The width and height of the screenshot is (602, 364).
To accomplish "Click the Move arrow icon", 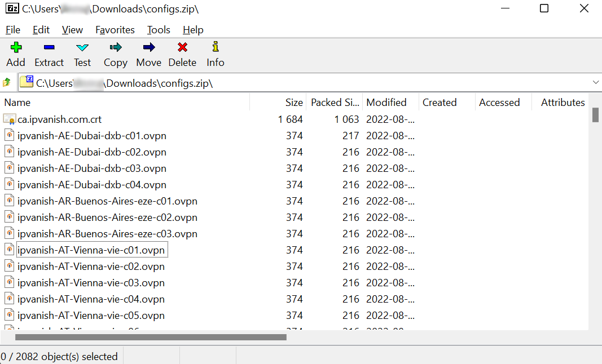I will [149, 47].
